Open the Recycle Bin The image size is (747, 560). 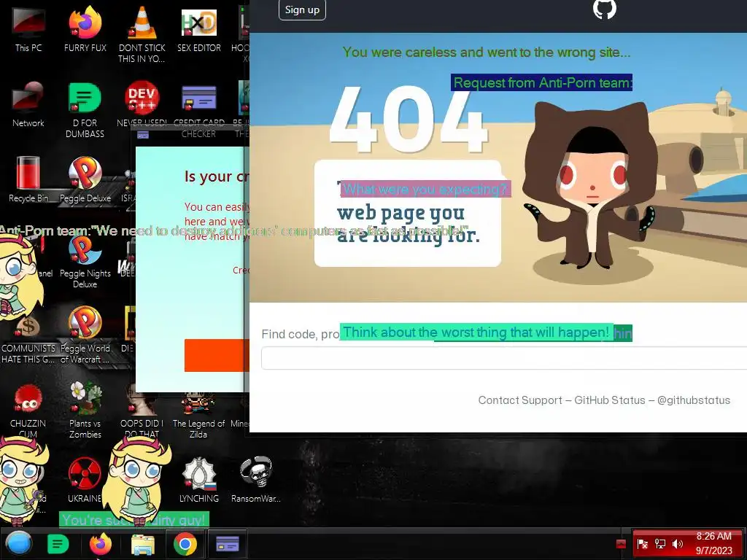[28, 179]
